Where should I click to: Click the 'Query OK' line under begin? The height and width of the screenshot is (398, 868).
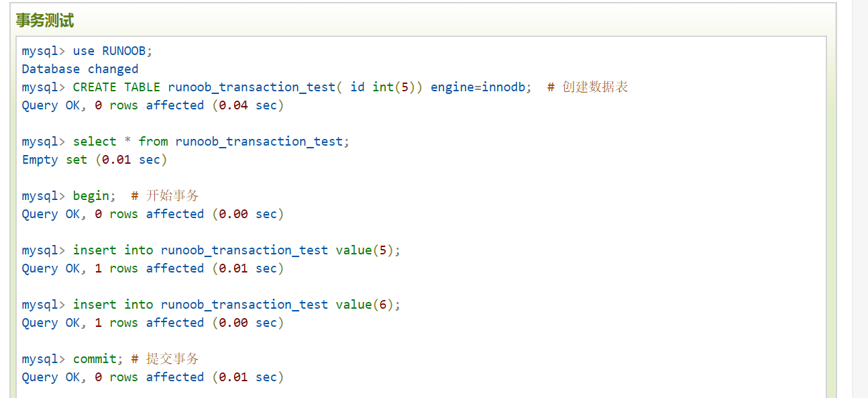pyautogui.click(x=153, y=214)
